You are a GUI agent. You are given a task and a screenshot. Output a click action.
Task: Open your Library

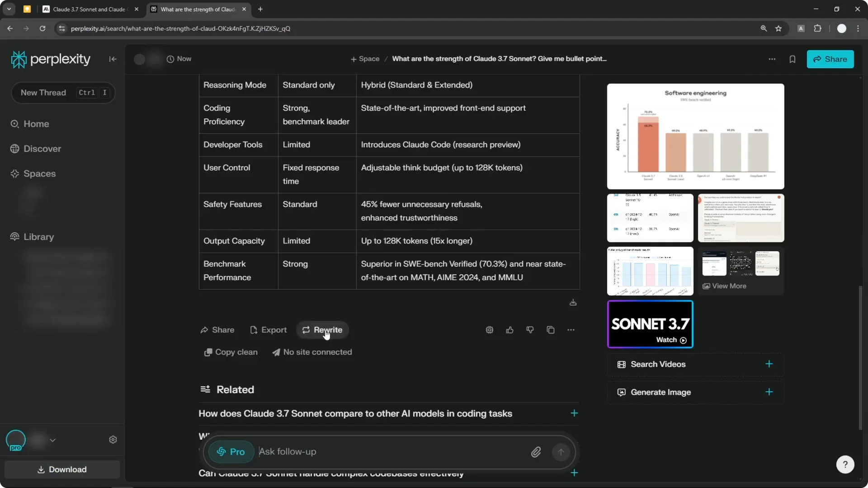(x=38, y=237)
